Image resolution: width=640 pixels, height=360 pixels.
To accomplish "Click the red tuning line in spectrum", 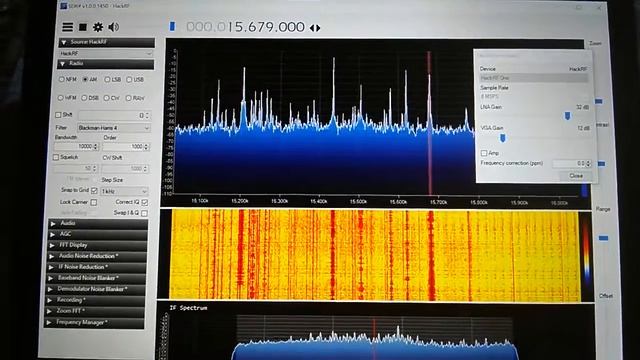I will tap(429, 122).
